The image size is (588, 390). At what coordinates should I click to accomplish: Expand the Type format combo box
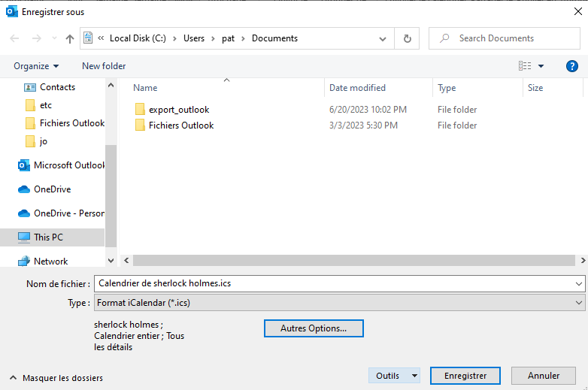point(578,303)
